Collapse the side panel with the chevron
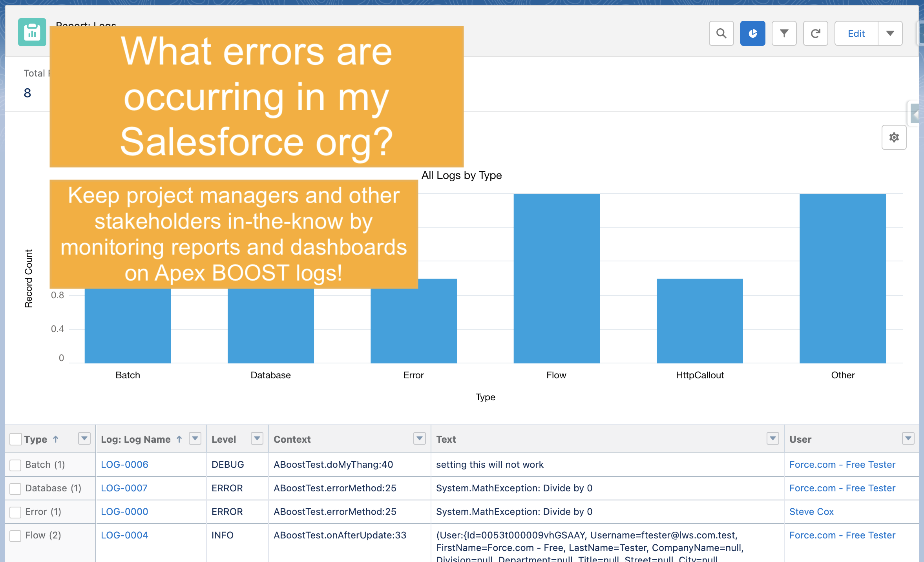Viewport: 924px width, 562px height. (x=915, y=114)
